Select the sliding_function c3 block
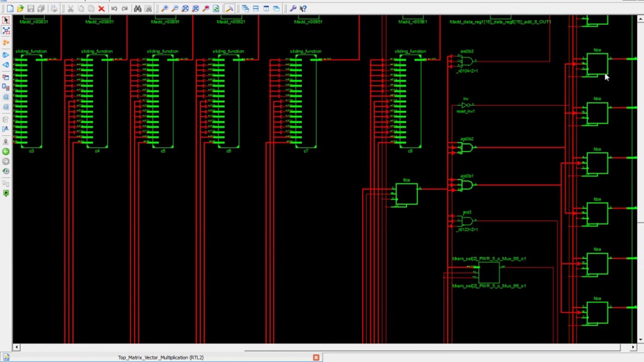Viewport: 644px width, 362px height. point(31,101)
